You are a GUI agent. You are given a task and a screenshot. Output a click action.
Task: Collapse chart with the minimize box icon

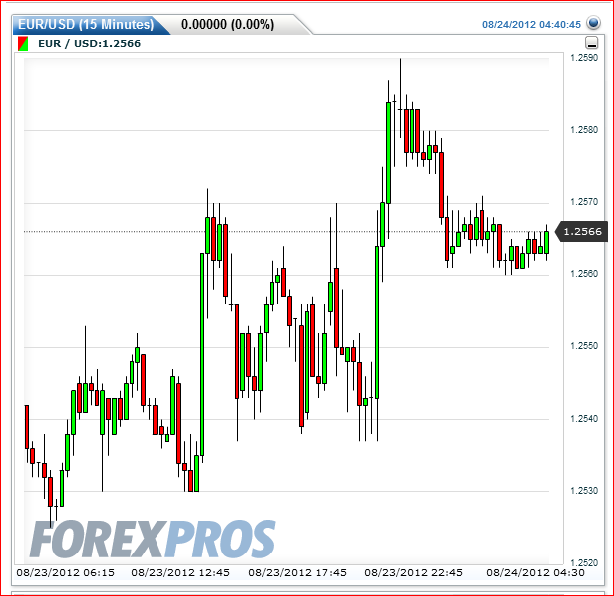(591, 43)
